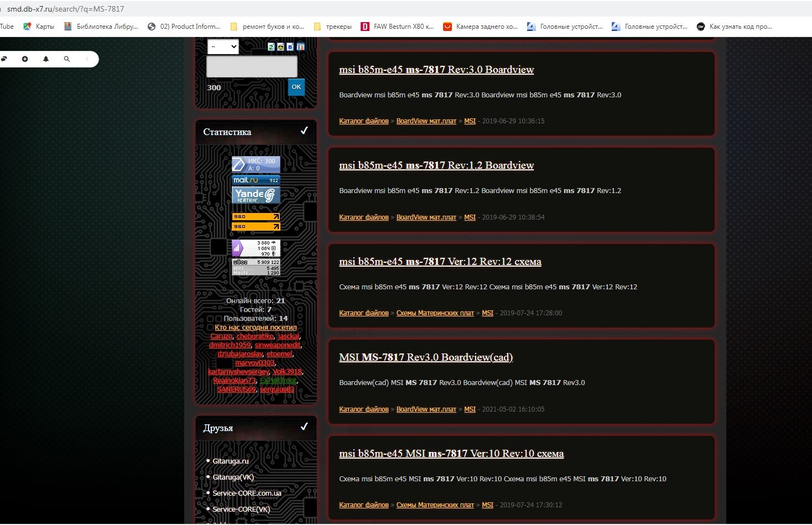Open the 'ремонт буков и ко...' bookmarks folder
The width and height of the screenshot is (812, 525).
[x=267, y=27]
